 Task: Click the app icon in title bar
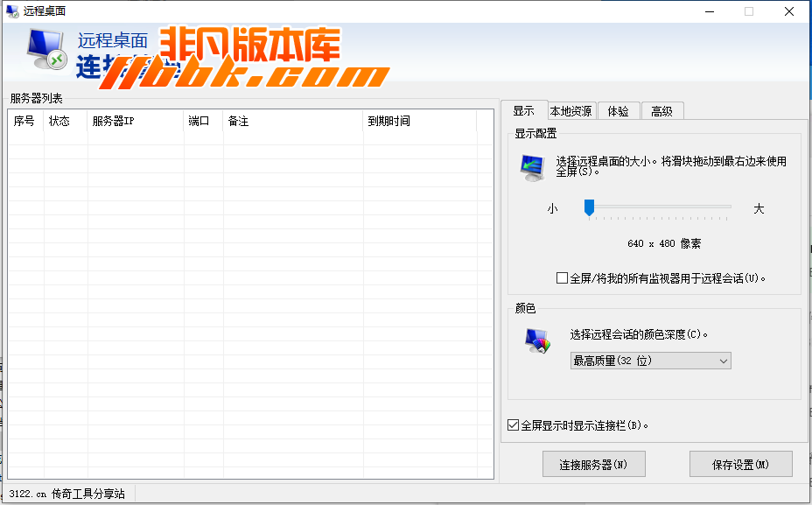pyautogui.click(x=12, y=11)
